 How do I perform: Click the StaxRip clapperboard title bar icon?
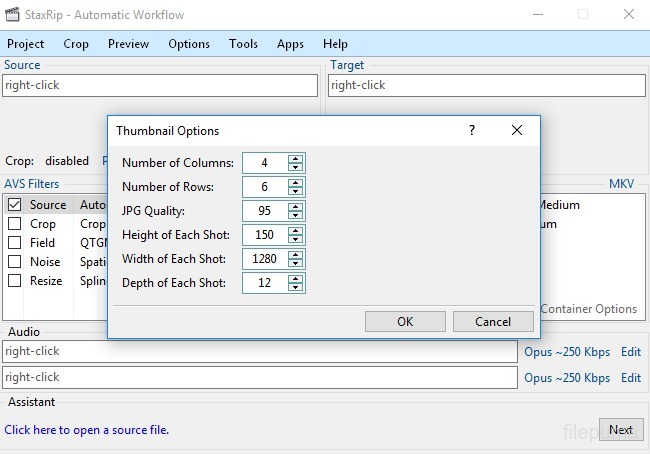[14, 15]
